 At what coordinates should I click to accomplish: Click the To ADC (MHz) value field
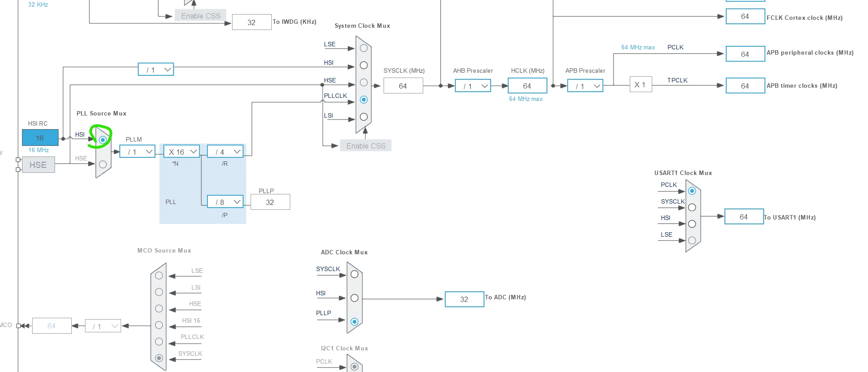click(465, 299)
